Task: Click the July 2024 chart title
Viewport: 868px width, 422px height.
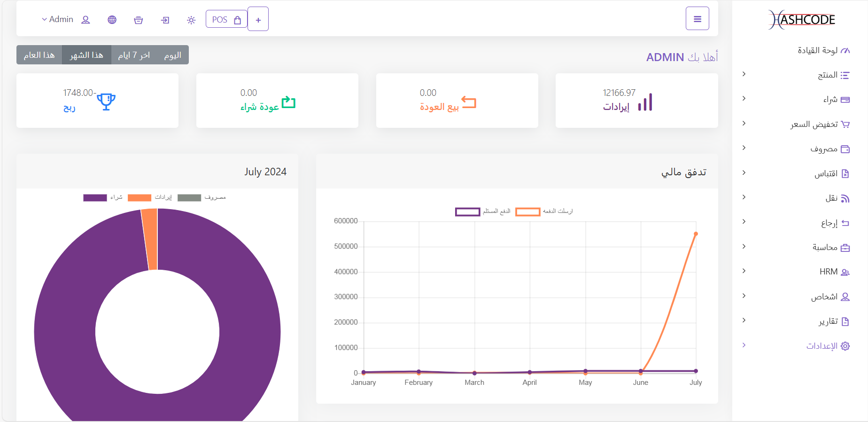Action: pos(265,172)
